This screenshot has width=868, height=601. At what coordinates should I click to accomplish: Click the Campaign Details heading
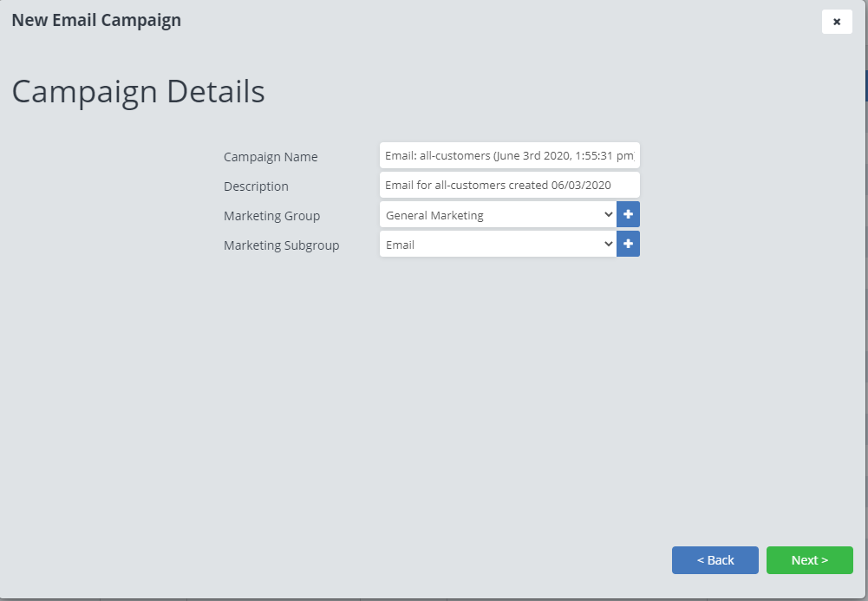click(x=138, y=92)
